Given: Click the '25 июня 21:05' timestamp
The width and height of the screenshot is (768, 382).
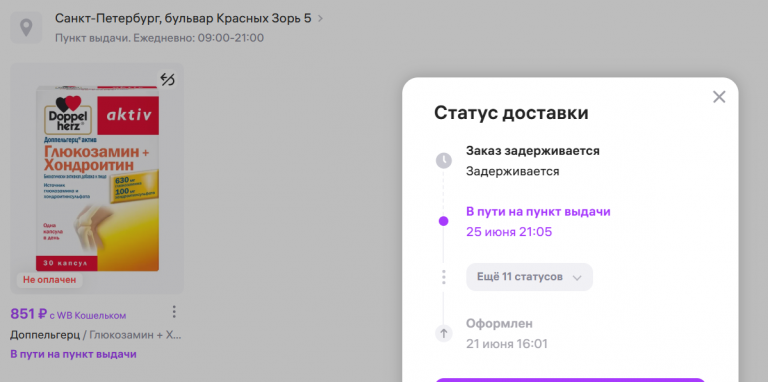Looking at the screenshot, I should pyautogui.click(x=509, y=232).
